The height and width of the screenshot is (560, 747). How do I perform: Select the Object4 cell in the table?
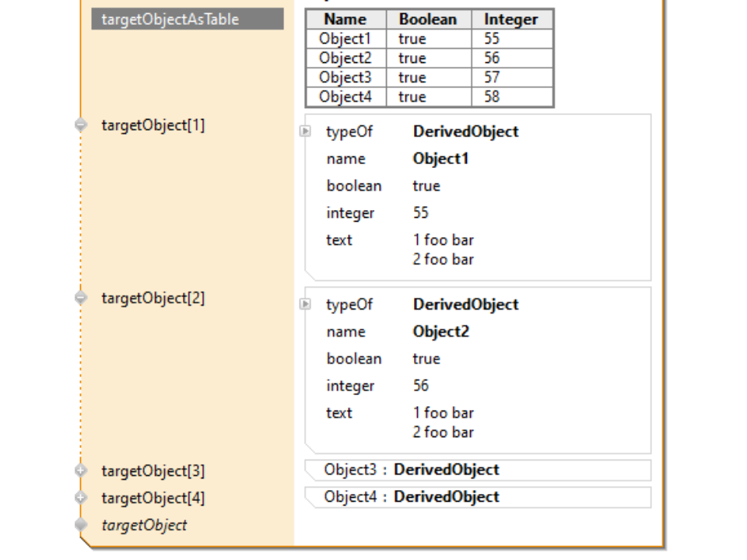[x=345, y=97]
